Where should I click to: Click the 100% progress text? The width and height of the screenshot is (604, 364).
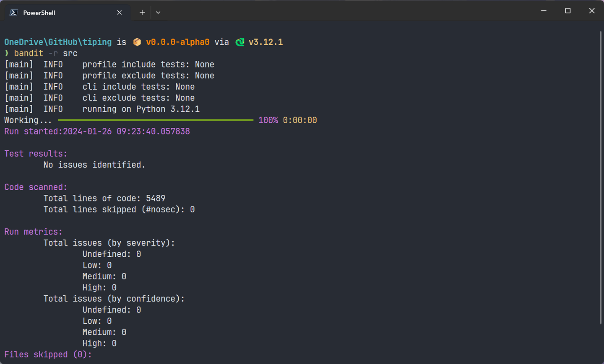[268, 120]
